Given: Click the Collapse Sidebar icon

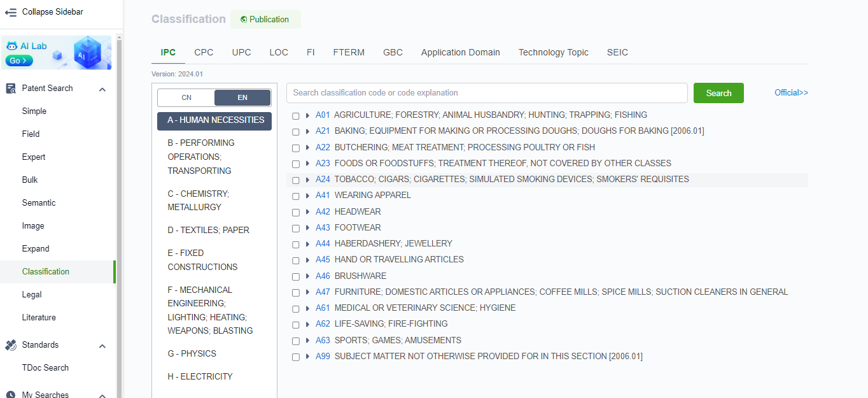Looking at the screenshot, I should (x=11, y=12).
